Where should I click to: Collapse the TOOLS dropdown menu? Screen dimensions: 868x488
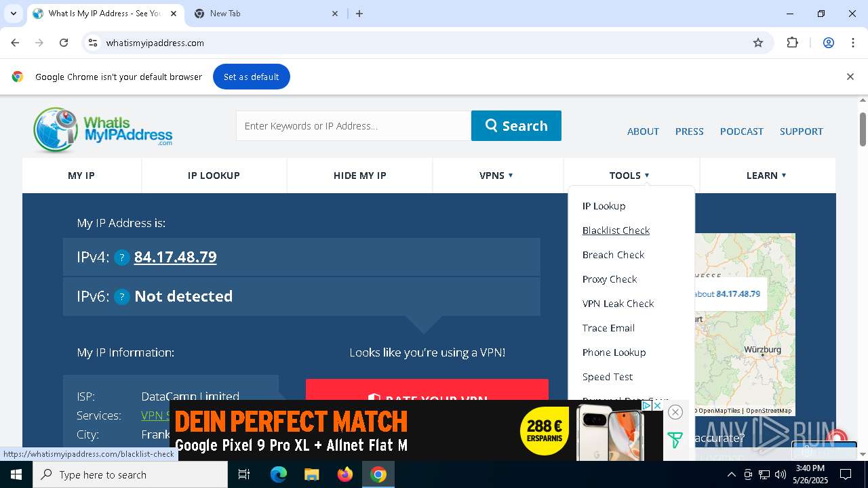(629, 176)
